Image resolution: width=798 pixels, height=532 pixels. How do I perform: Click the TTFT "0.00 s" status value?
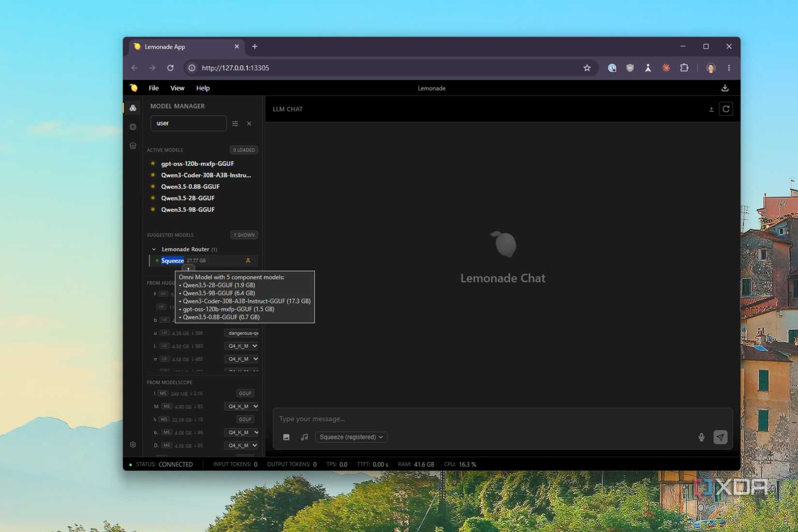380,464
